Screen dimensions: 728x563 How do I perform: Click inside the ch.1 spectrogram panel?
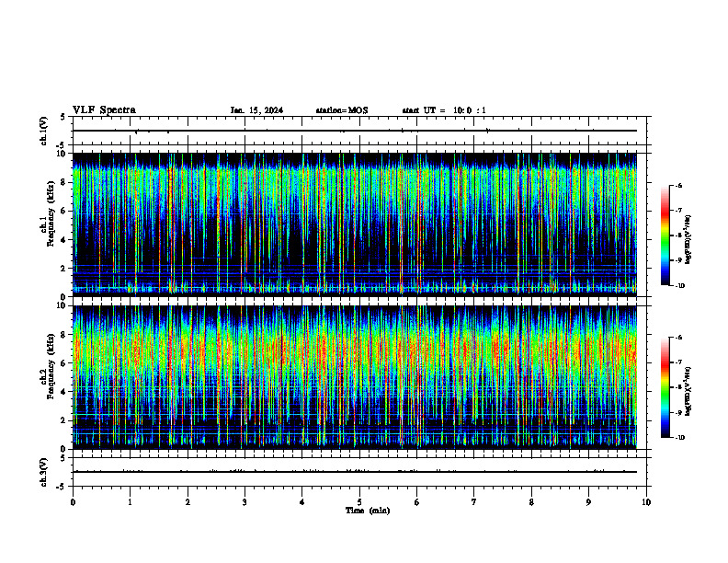355,224
